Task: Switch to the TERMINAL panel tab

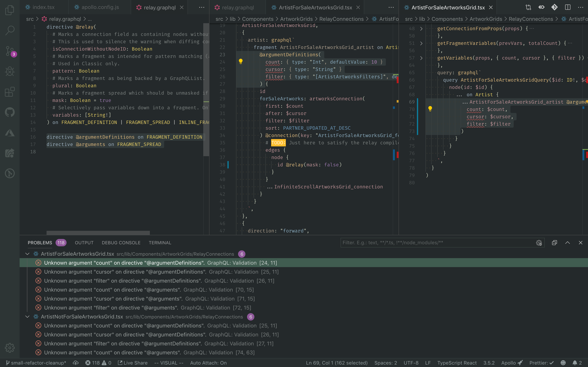Action: pos(160,243)
